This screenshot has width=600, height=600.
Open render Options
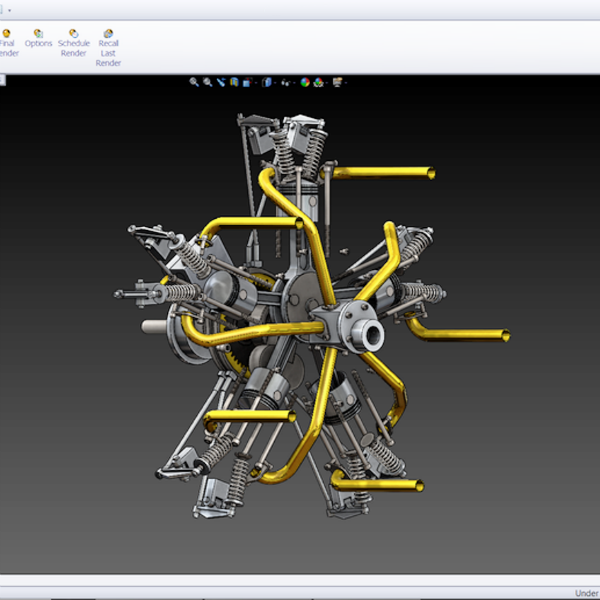tap(38, 38)
